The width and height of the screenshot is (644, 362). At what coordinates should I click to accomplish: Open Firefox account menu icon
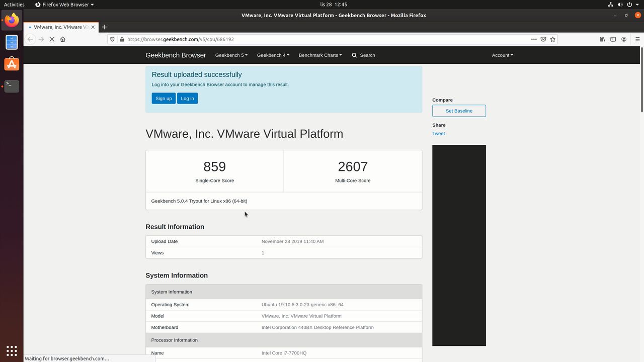[x=624, y=39]
